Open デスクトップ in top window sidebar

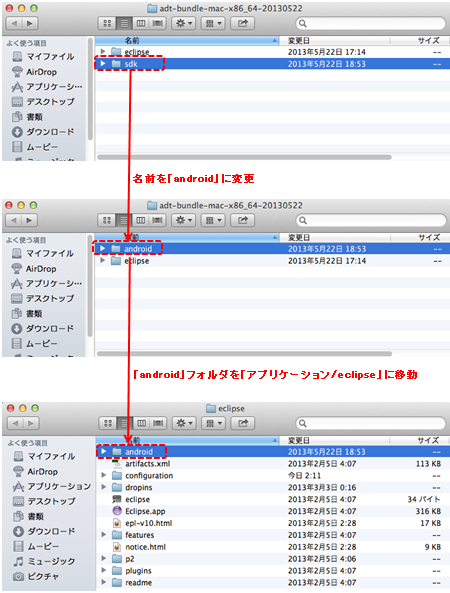click(x=50, y=102)
